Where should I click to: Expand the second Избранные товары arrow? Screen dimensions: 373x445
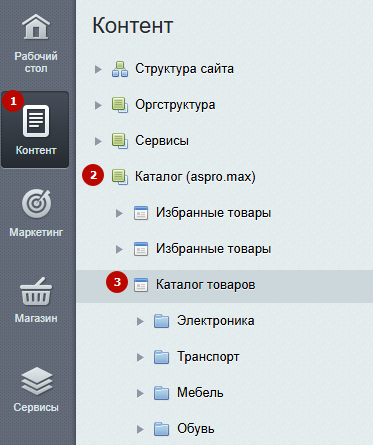119,249
